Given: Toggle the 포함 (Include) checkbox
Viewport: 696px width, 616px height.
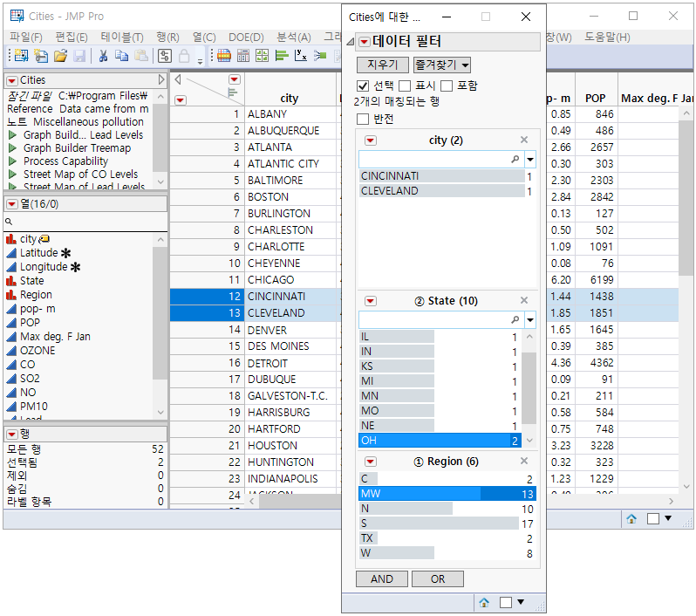Looking at the screenshot, I should click(447, 86).
